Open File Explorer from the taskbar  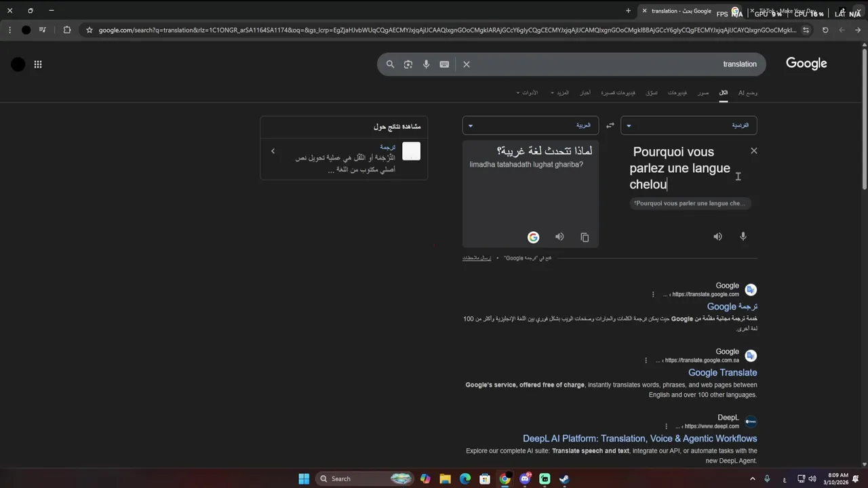(x=446, y=479)
